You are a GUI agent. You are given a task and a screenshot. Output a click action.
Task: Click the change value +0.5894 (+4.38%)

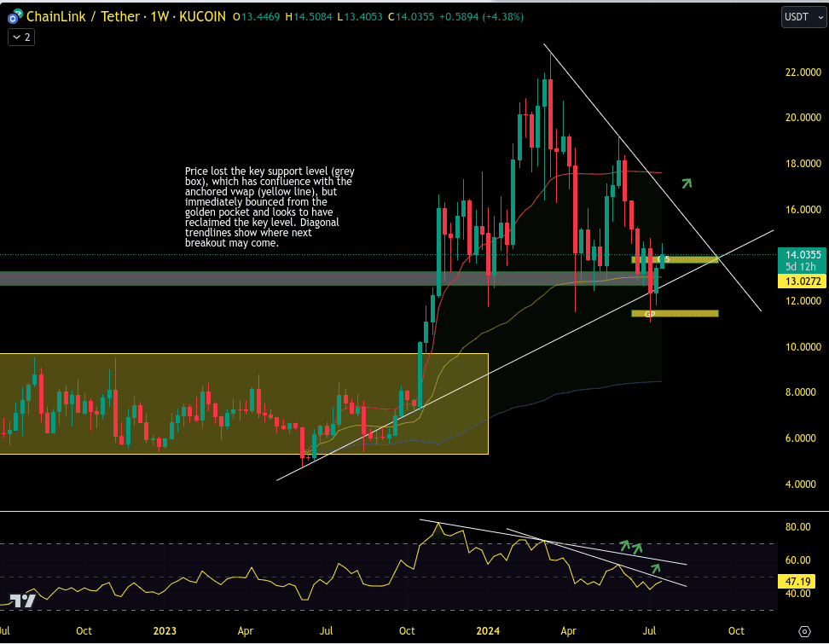pos(482,17)
